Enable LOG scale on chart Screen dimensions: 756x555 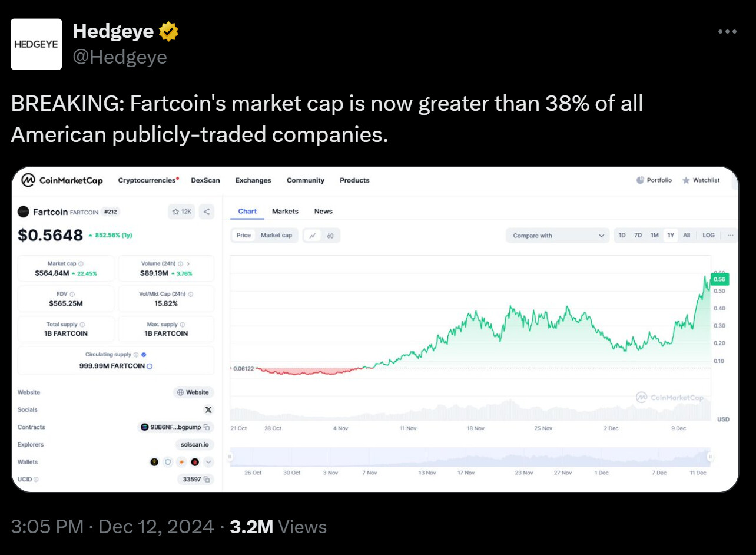708,236
